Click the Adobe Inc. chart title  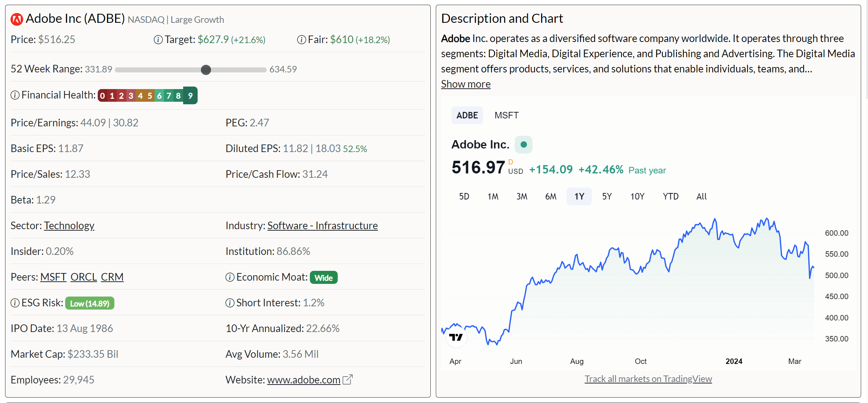coord(480,144)
